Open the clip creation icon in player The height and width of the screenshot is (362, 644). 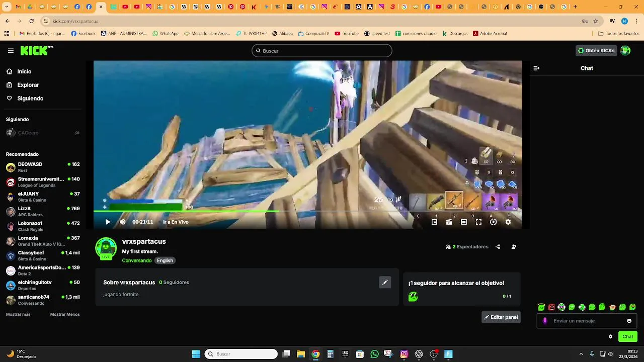coord(449,222)
